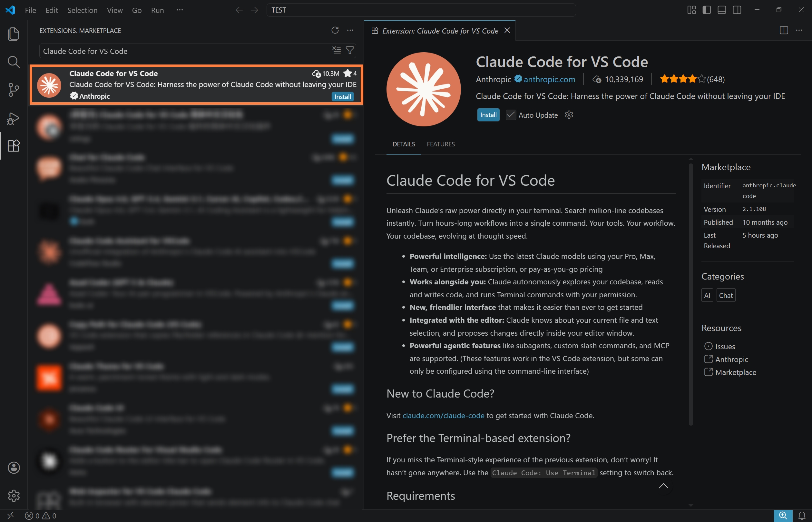Open the Selection menu
Screen dimensions: 812x522
click(x=82, y=10)
